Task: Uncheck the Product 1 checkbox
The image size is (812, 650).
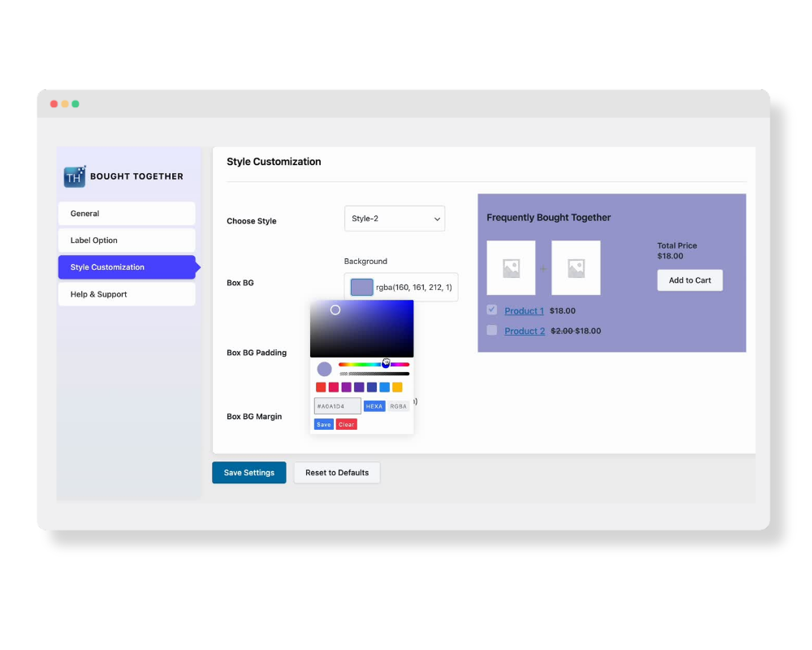Action: point(492,310)
